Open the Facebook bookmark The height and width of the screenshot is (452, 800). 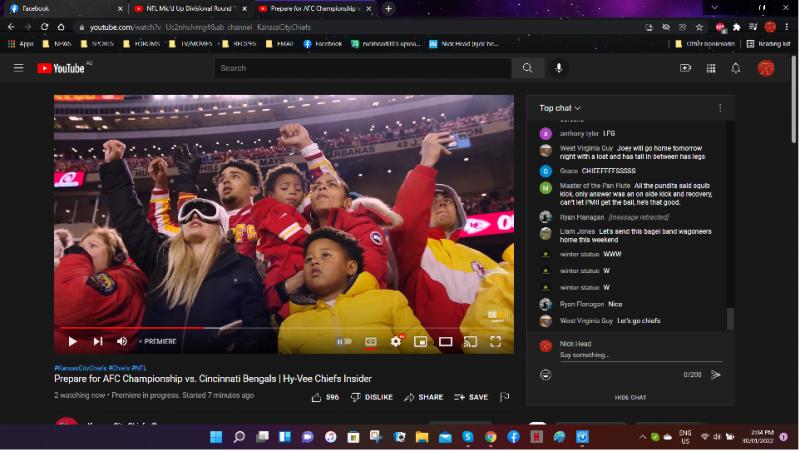tap(322, 44)
